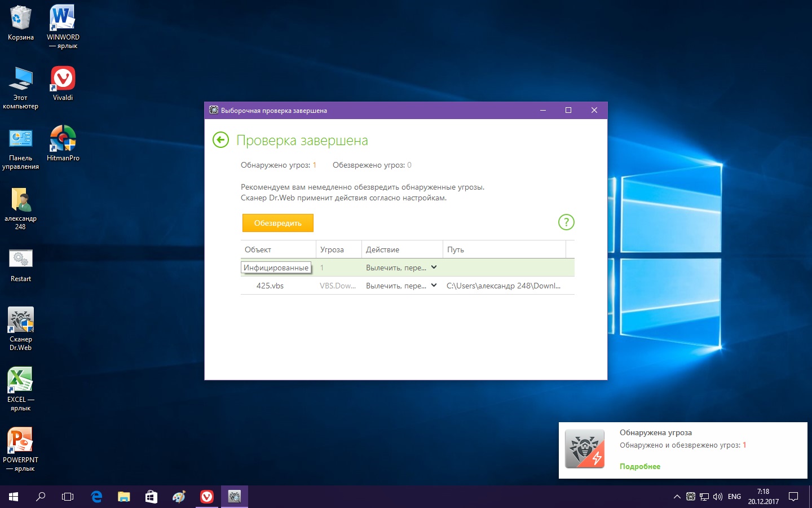This screenshot has height=508, width=812.
Task: Click the Обезврежено угроз counter text
Action: [x=372, y=165]
